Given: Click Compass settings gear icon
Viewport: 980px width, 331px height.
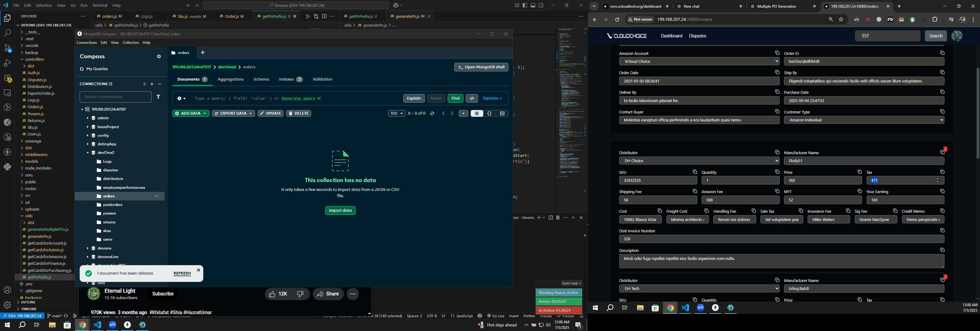Looking at the screenshot, I should pyautogui.click(x=159, y=56).
